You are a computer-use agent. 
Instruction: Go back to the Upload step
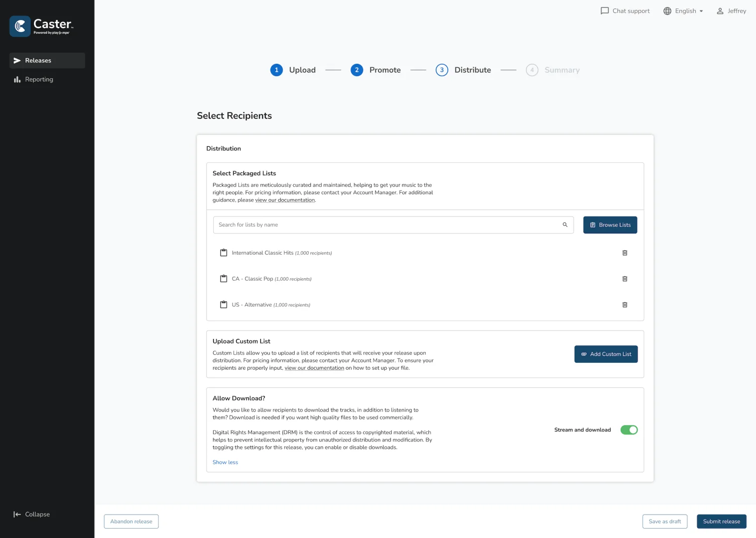pyautogui.click(x=293, y=70)
